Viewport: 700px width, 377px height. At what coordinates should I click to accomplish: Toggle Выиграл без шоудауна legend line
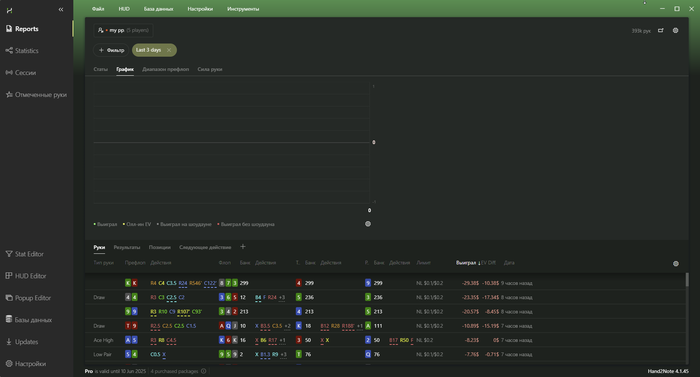click(246, 224)
